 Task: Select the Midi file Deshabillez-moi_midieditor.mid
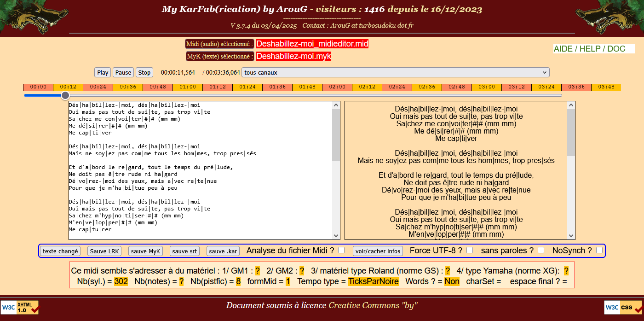[312, 44]
